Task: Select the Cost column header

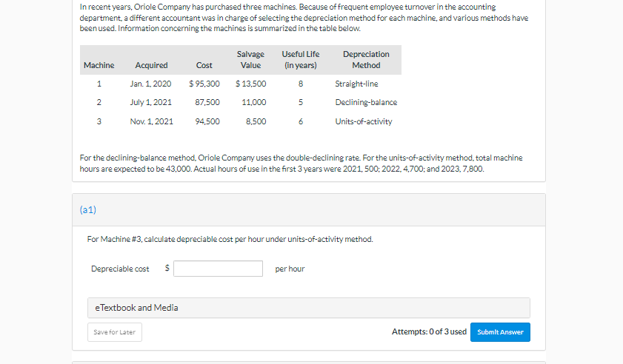Action: click(x=204, y=65)
